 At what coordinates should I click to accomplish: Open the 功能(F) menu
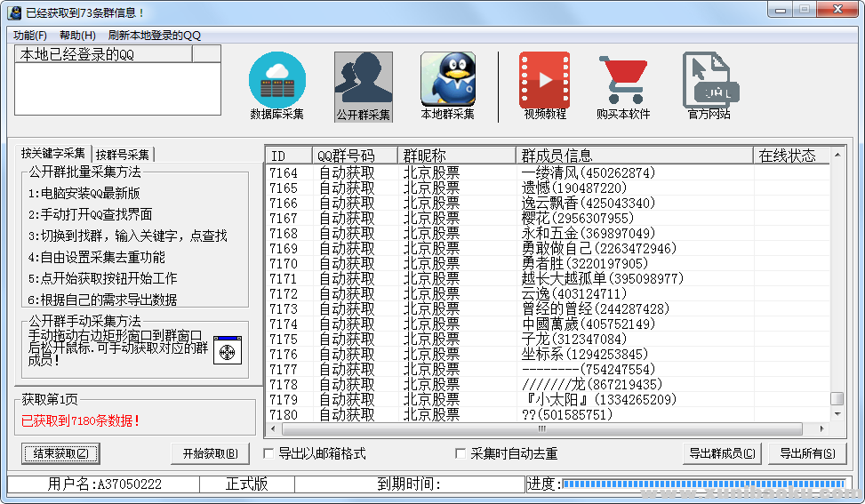point(30,36)
